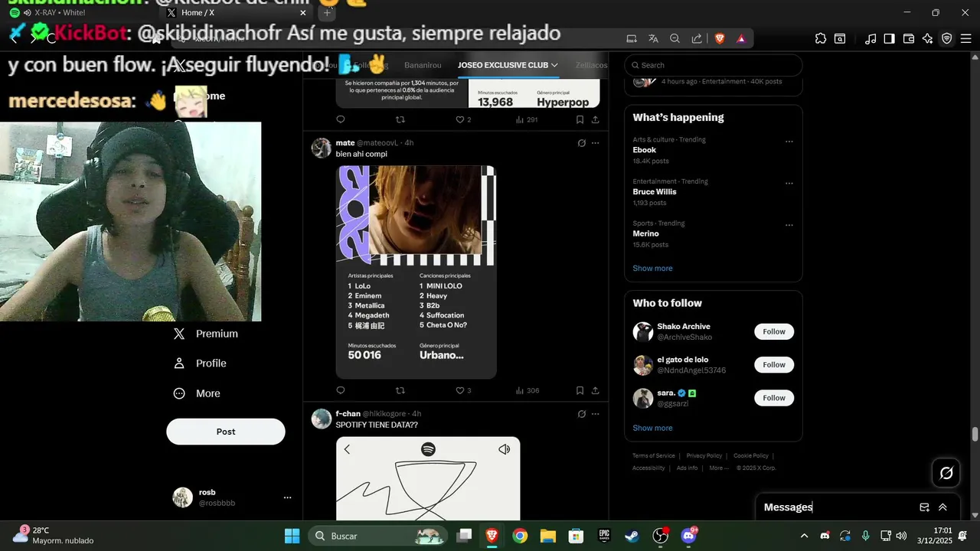Open Cookie Policy link
This screenshot has height=551, width=980.
coord(751,456)
